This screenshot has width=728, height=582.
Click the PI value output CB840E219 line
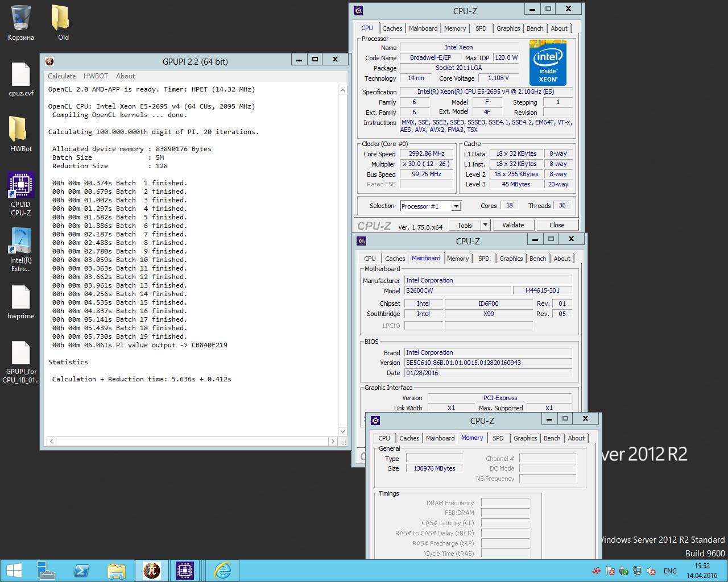coord(139,345)
